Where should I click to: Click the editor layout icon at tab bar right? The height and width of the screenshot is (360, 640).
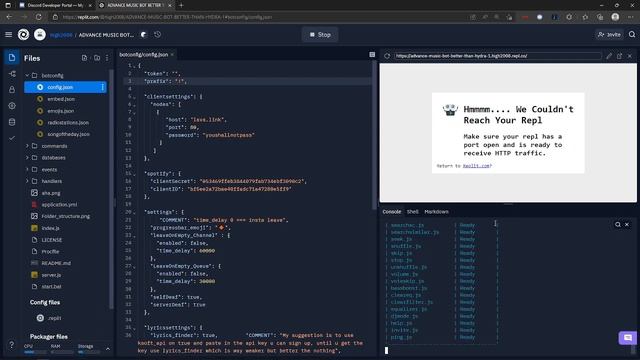click(x=372, y=54)
